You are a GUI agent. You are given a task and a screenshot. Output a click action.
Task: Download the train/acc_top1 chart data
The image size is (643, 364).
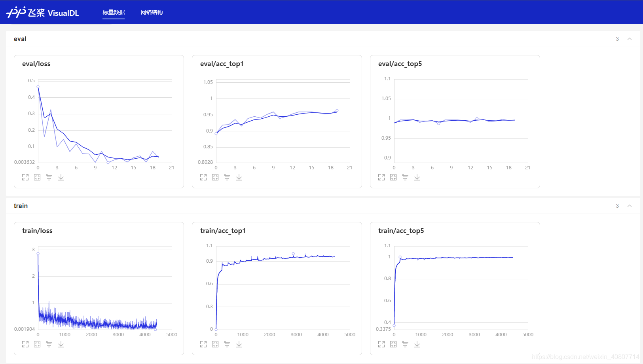239,344
